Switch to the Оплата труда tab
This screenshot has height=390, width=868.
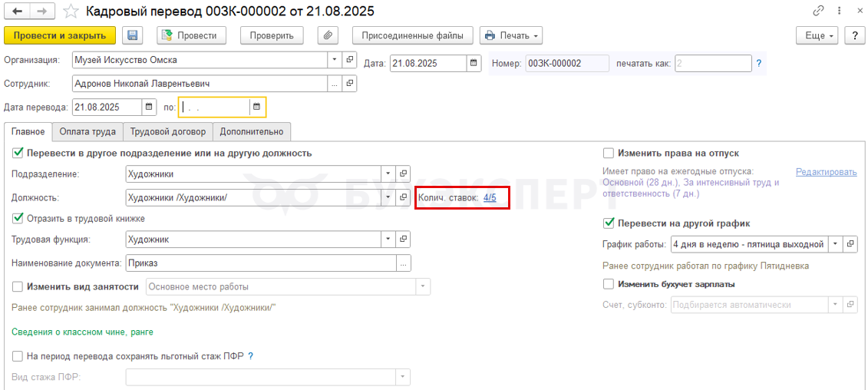coord(87,132)
